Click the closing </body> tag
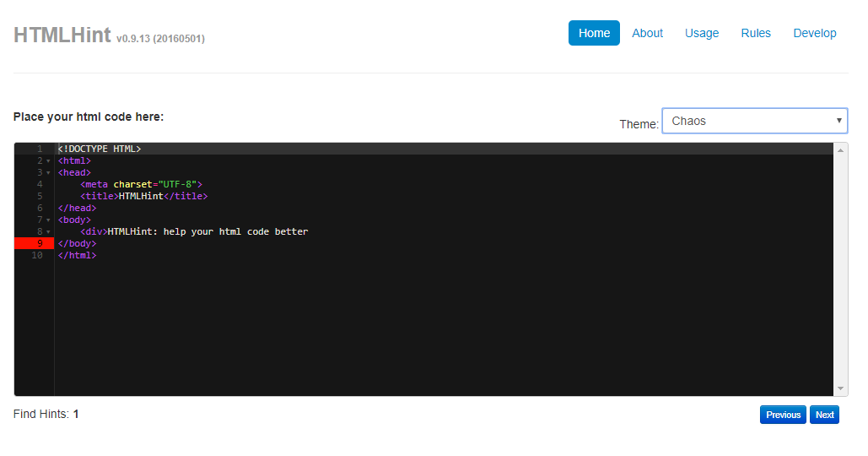 tap(77, 244)
